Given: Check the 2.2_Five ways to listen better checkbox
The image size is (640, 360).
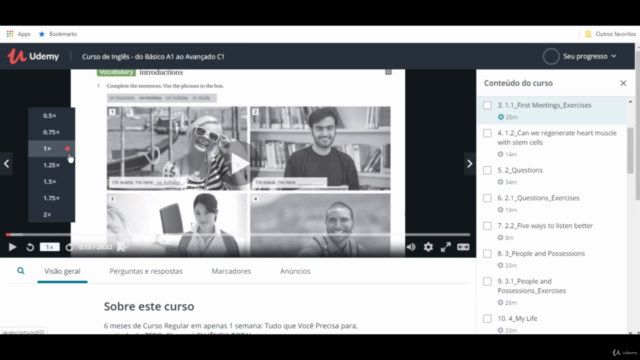Looking at the screenshot, I should pyautogui.click(x=487, y=226).
